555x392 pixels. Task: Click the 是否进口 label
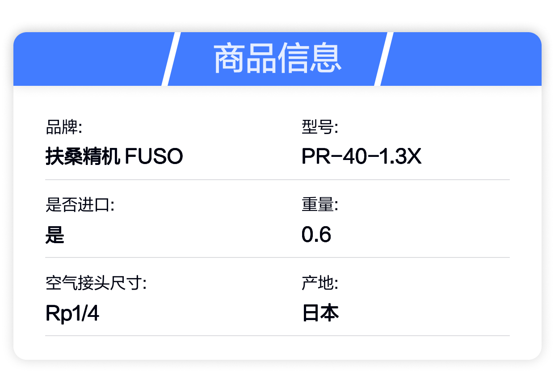click(x=80, y=206)
